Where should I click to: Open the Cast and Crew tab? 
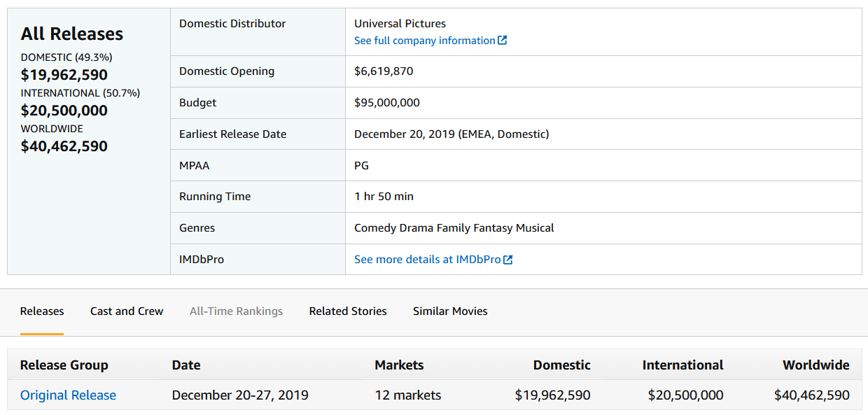[127, 311]
